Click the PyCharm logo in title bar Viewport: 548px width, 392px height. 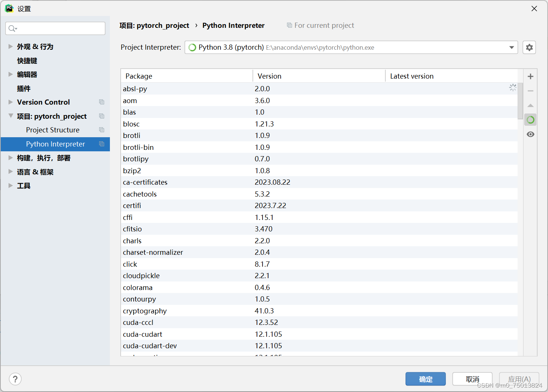tap(9, 8)
